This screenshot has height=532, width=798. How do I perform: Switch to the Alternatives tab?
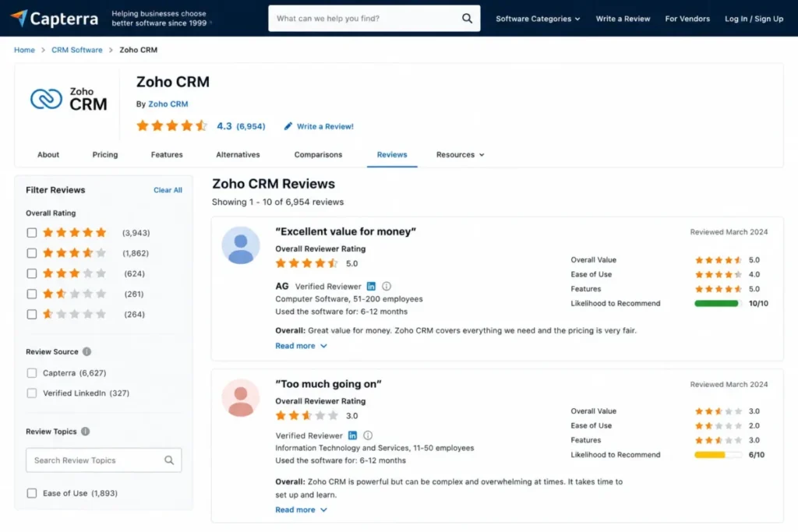click(x=238, y=155)
